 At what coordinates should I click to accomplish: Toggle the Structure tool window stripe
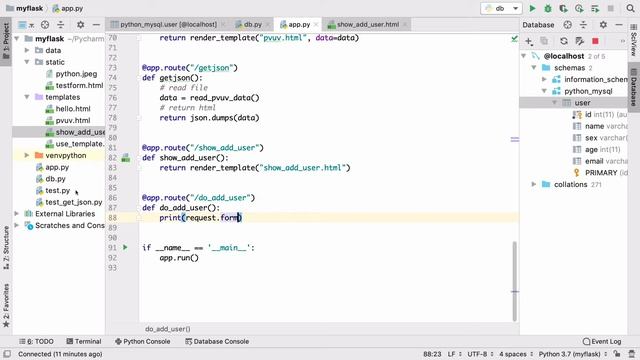pos(6,248)
